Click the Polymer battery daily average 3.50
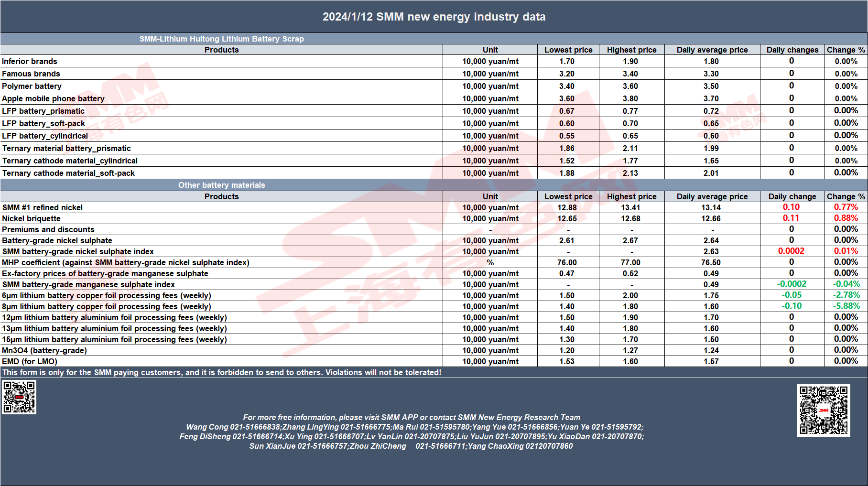Viewport: 868px width, 486px height. point(711,86)
